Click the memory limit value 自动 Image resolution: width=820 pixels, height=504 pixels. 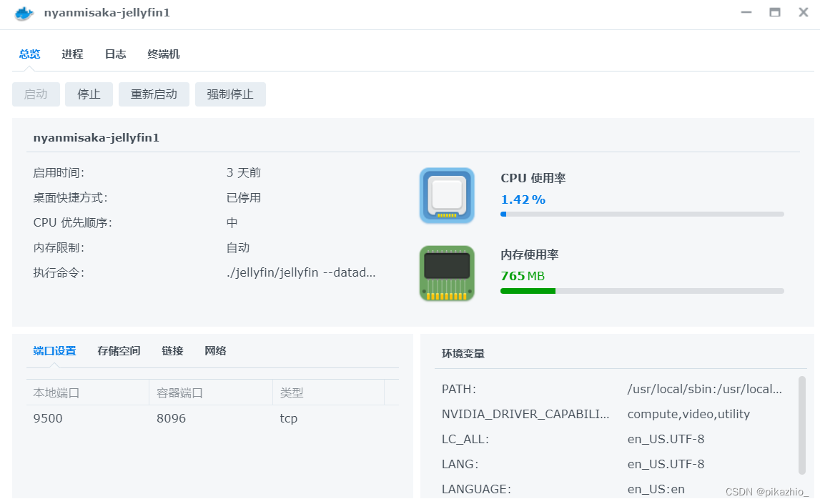click(238, 248)
